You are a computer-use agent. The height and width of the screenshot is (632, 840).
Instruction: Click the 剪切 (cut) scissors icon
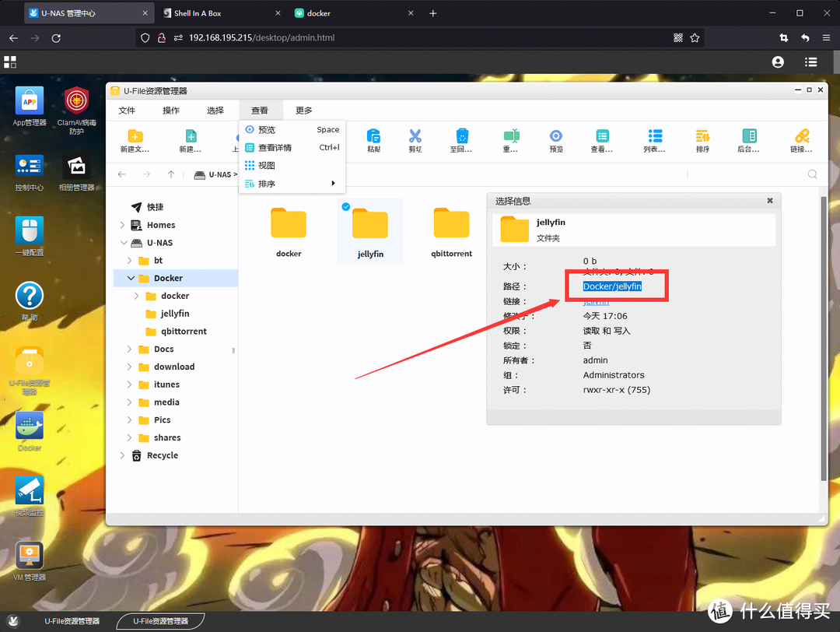(x=415, y=136)
